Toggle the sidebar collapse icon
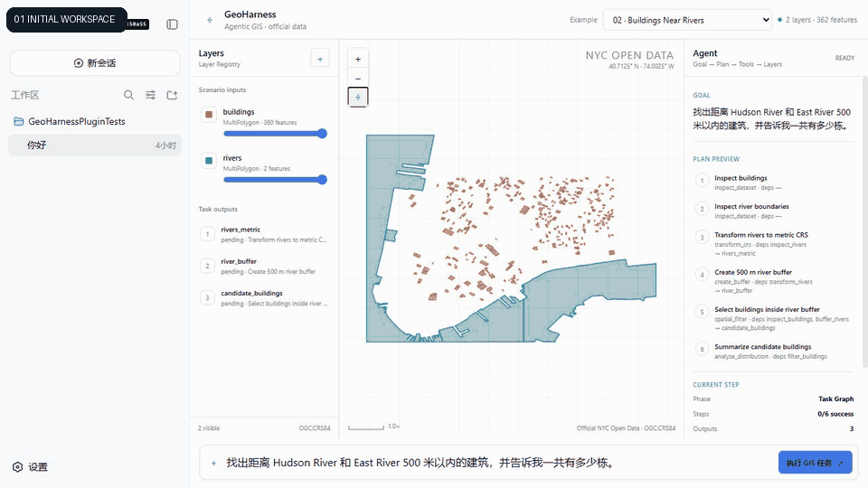The height and width of the screenshot is (488, 868). click(x=172, y=24)
